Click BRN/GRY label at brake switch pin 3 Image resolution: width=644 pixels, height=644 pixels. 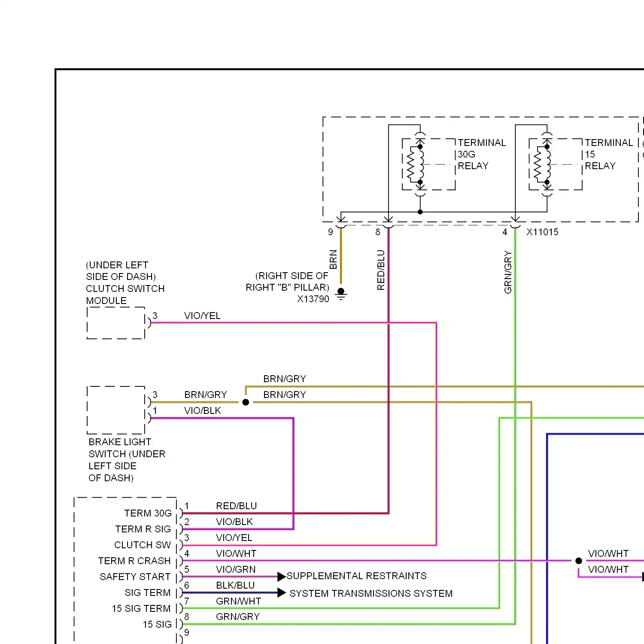[x=206, y=395]
